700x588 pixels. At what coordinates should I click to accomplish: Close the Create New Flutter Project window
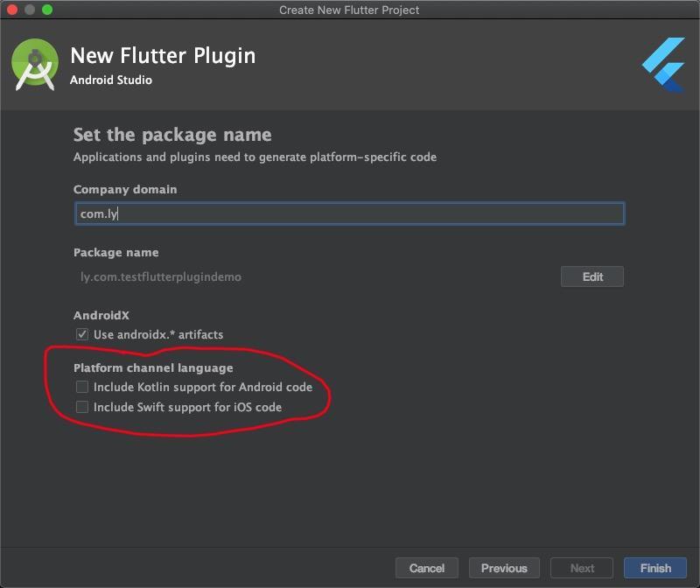[12, 10]
